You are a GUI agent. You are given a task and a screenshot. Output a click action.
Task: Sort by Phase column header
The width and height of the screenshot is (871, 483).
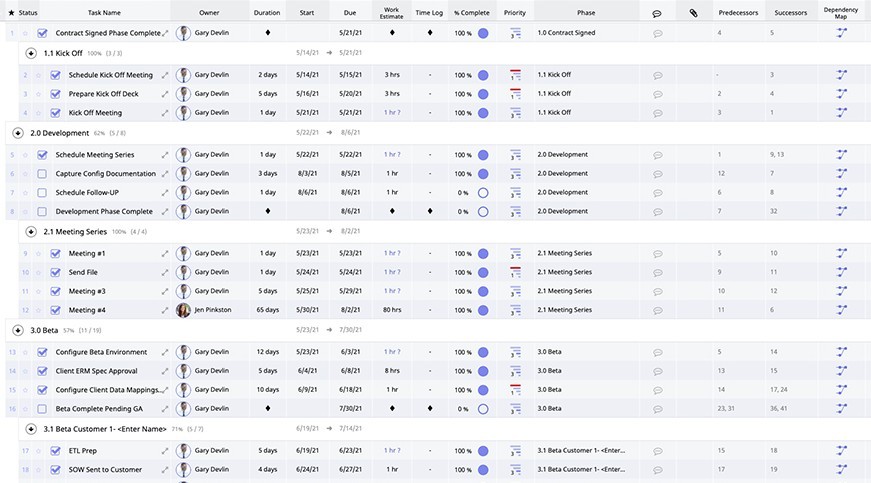click(586, 13)
